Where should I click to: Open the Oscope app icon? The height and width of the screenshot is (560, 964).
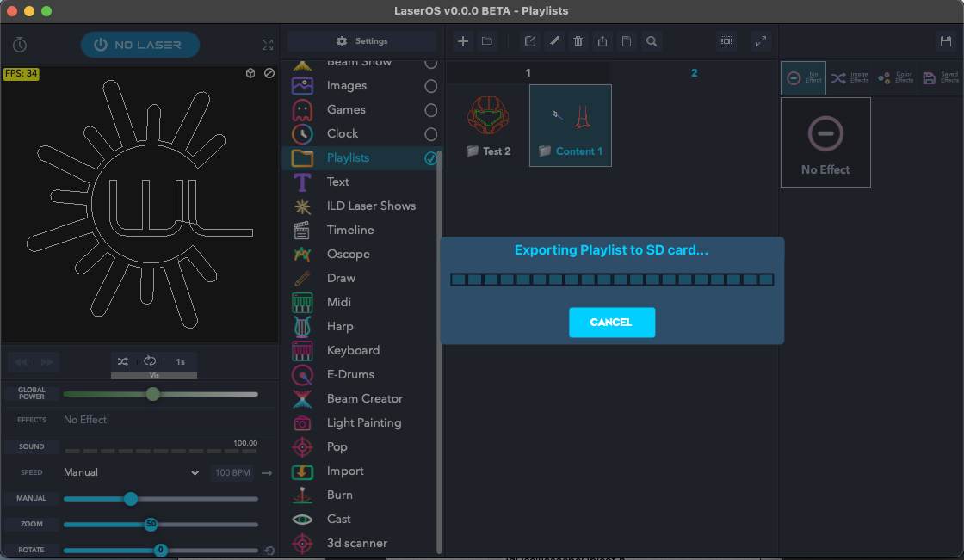[x=302, y=254]
